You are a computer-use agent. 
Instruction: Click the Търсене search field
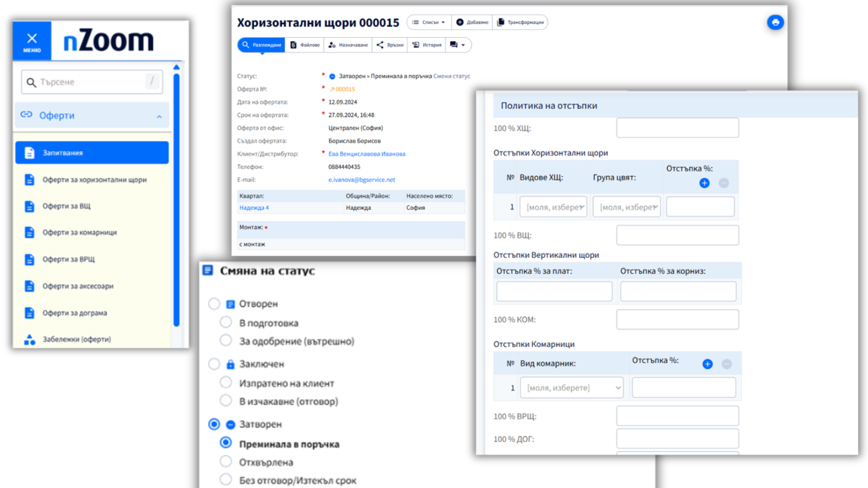(x=92, y=82)
